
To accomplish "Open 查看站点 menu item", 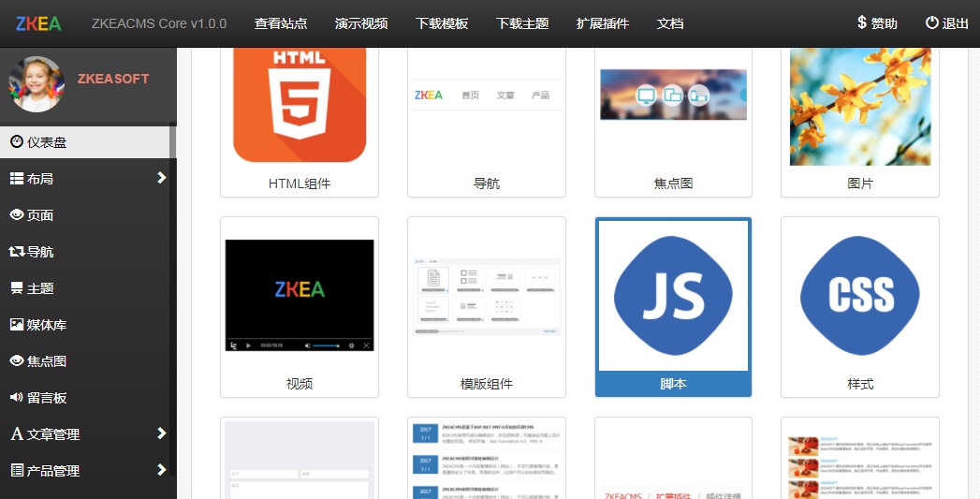I will (281, 23).
